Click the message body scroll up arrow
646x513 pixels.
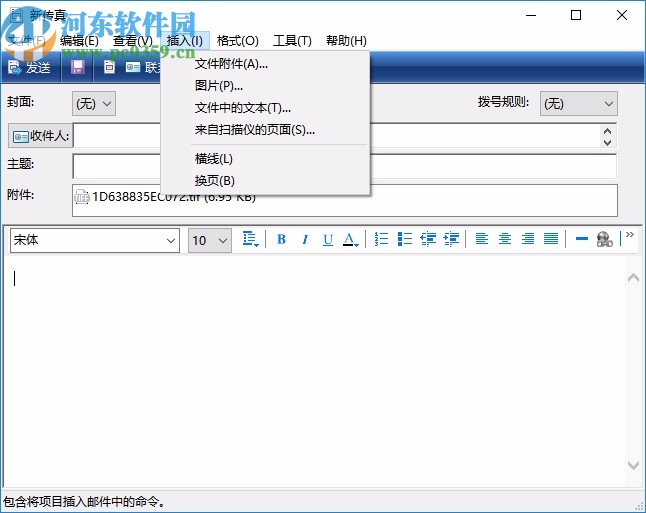pyautogui.click(x=633, y=278)
